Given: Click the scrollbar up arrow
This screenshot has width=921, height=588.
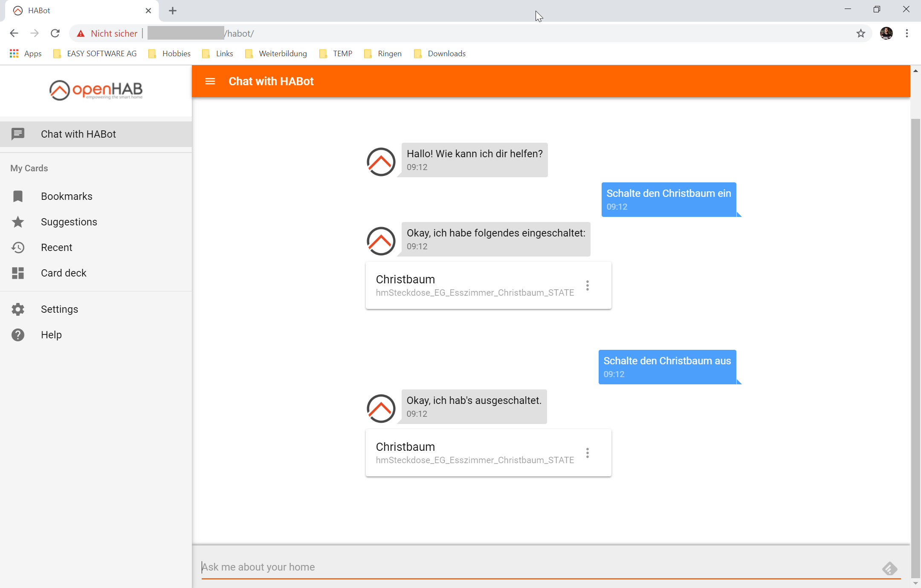Looking at the screenshot, I should (915, 71).
